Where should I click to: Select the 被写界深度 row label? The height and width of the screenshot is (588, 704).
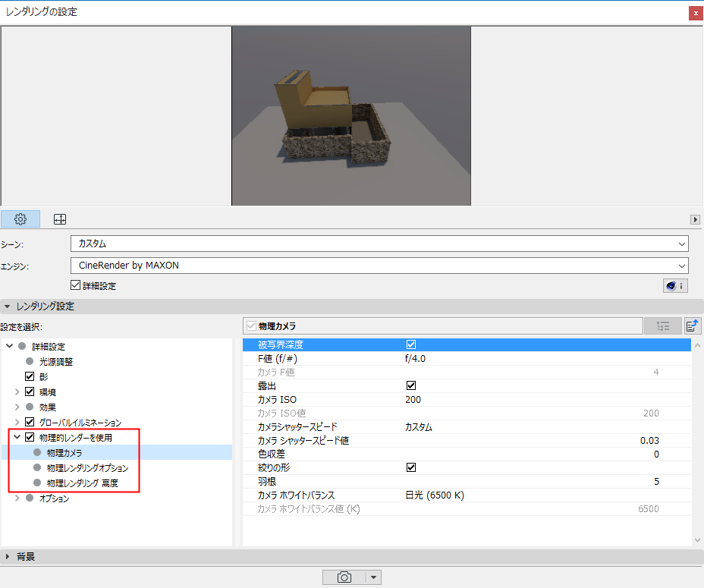(281, 344)
